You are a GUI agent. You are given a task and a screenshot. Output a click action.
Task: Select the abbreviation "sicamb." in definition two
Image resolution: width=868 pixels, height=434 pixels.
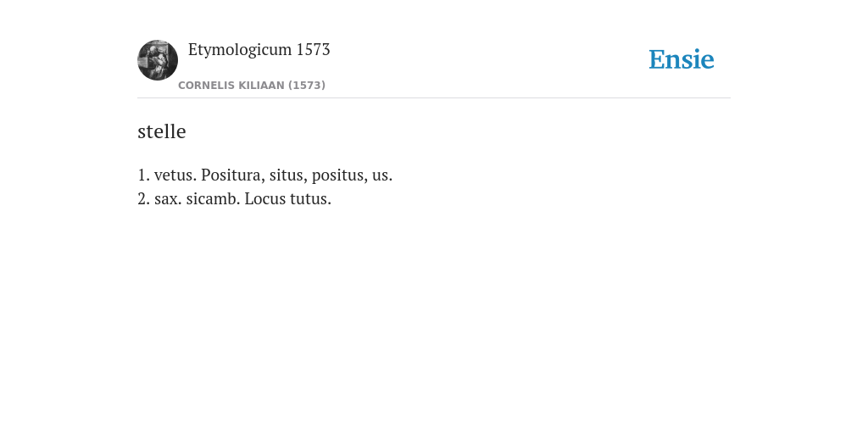tap(213, 198)
